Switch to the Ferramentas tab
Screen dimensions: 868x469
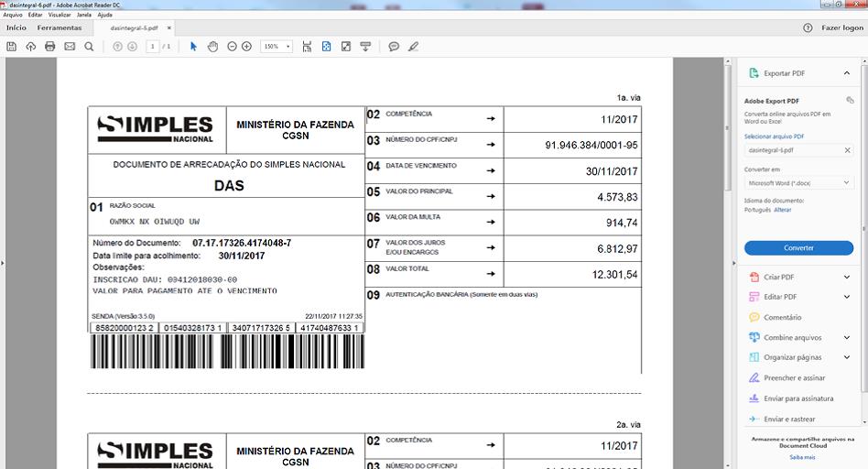point(60,28)
